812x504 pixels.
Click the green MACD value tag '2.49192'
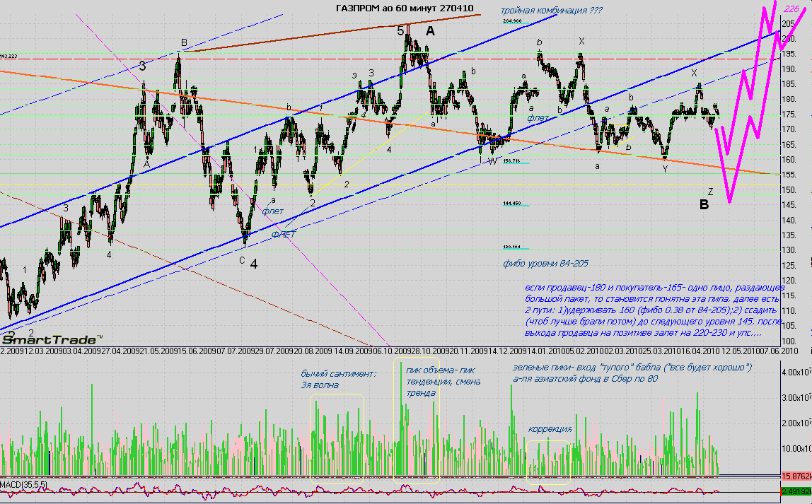(796, 491)
